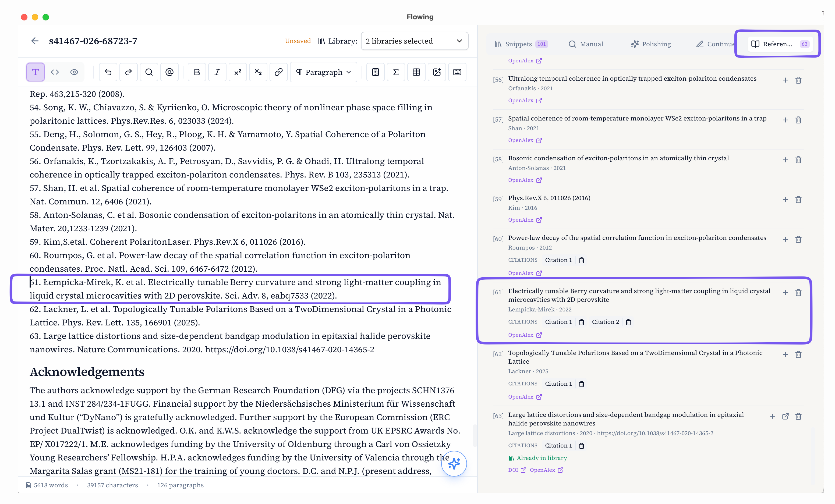Click the Acknowledgements heading
Image resolution: width=835 pixels, height=504 pixels.
(87, 372)
